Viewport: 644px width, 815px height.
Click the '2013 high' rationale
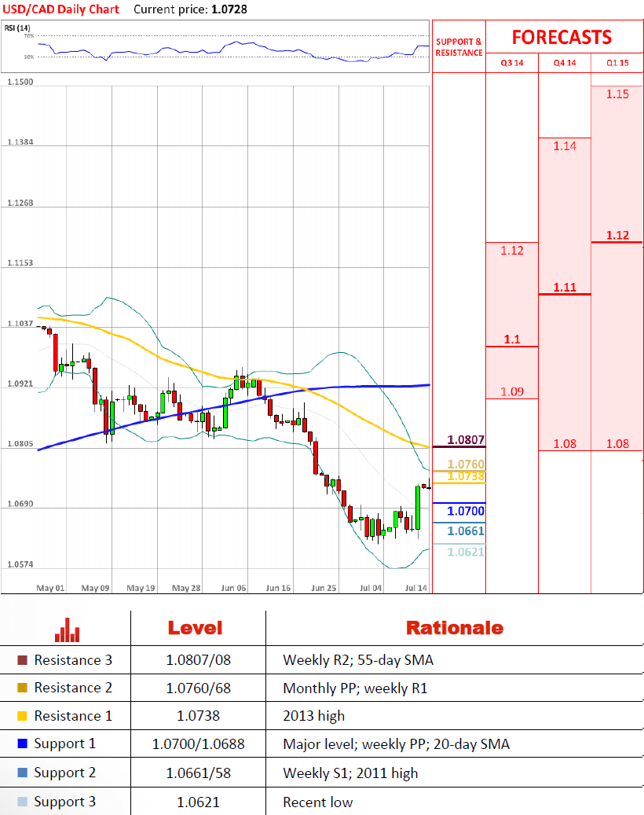click(313, 716)
